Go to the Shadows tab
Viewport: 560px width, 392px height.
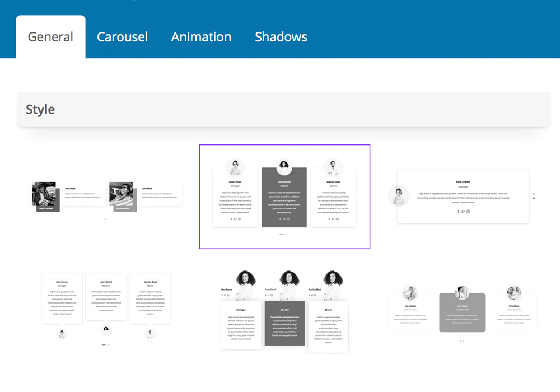[x=281, y=37]
